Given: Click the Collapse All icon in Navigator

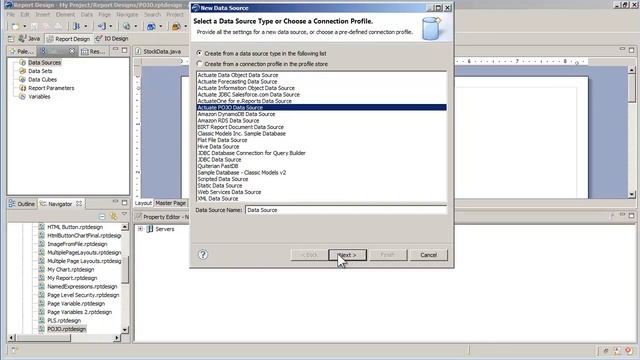Looking at the screenshot, I should [x=102, y=216].
